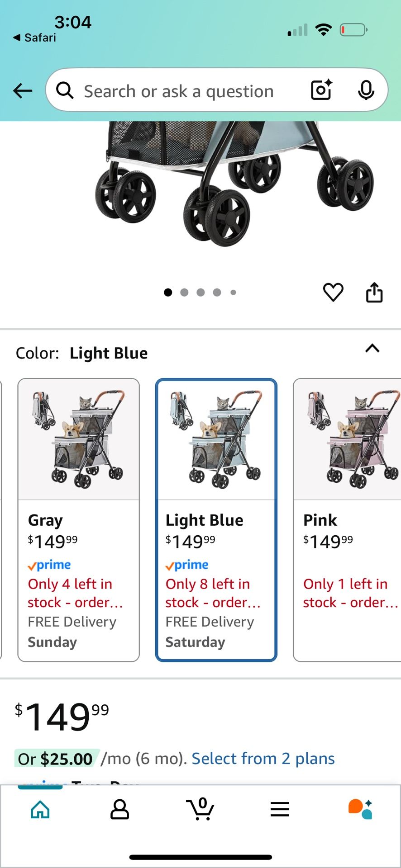
Task: Tap the back arrow to return
Action: pos(22,90)
